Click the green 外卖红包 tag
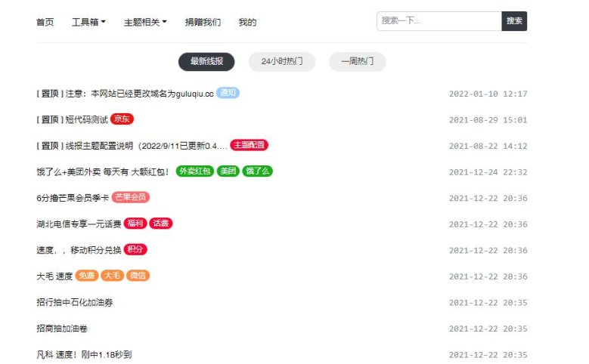Viewport: 589px width, 364px height. tap(195, 171)
